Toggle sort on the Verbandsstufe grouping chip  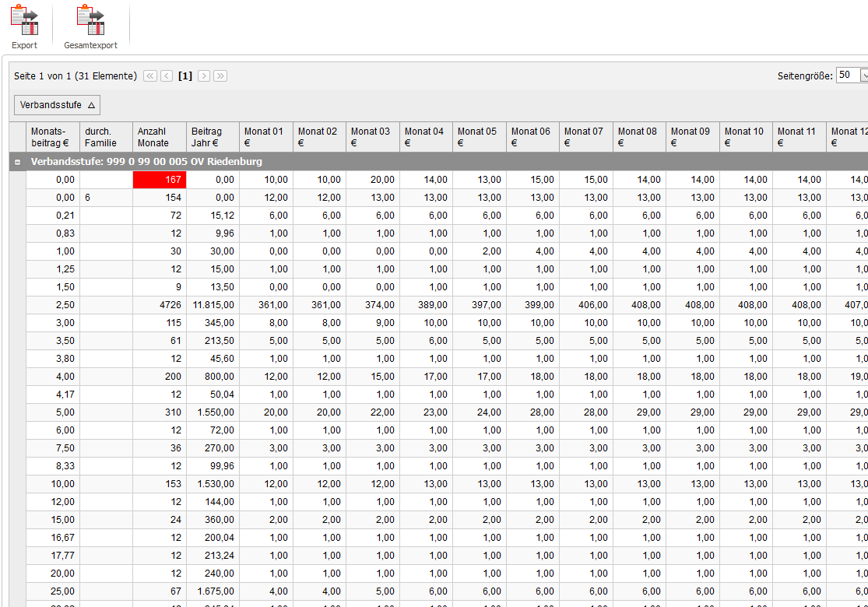[57, 105]
